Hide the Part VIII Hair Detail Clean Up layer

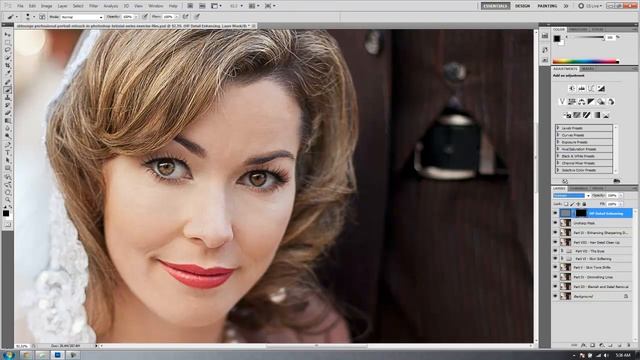[x=555, y=242]
